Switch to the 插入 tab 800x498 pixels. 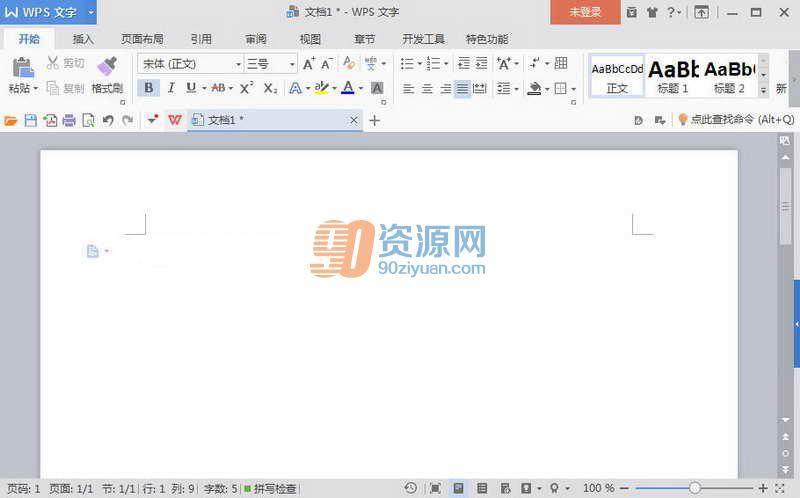click(83, 39)
